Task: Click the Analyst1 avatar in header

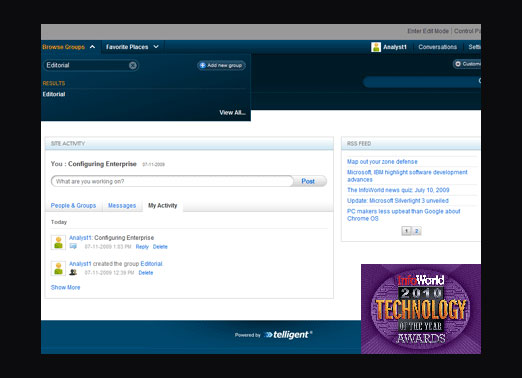Action: 376,47
